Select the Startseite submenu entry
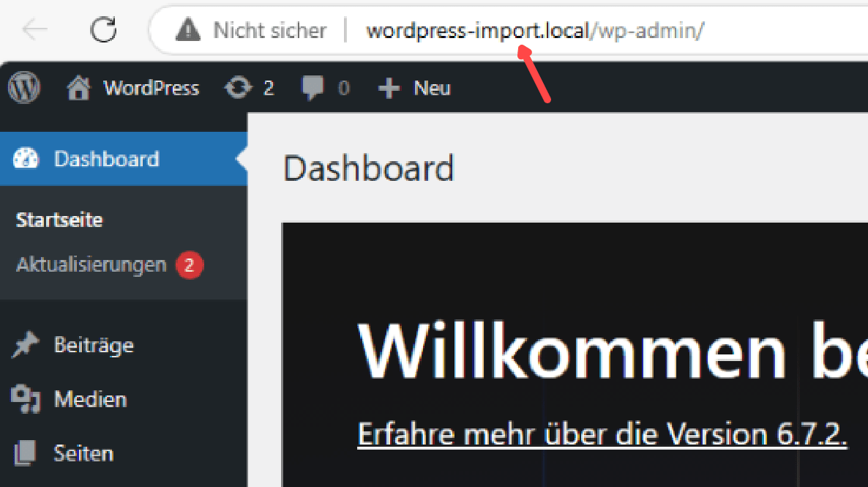 (59, 220)
